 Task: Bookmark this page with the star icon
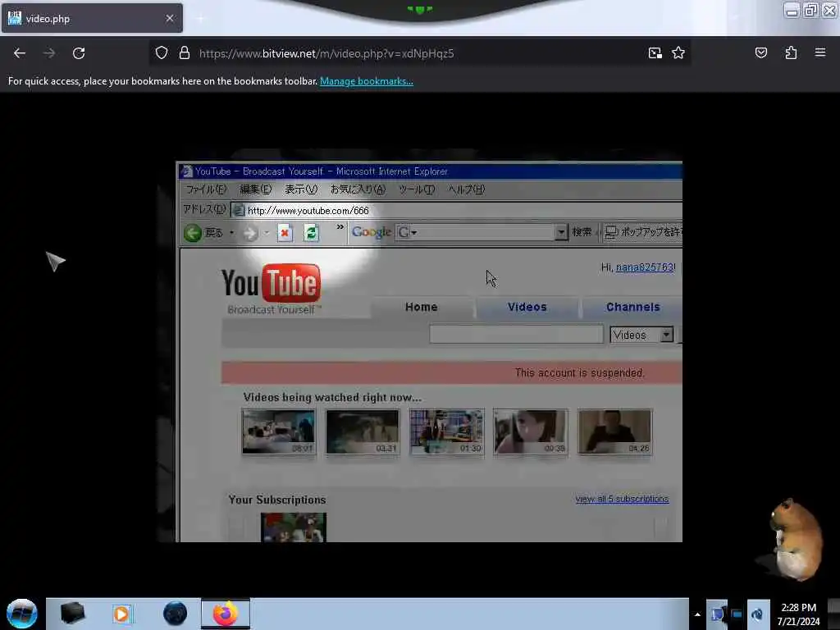(678, 53)
